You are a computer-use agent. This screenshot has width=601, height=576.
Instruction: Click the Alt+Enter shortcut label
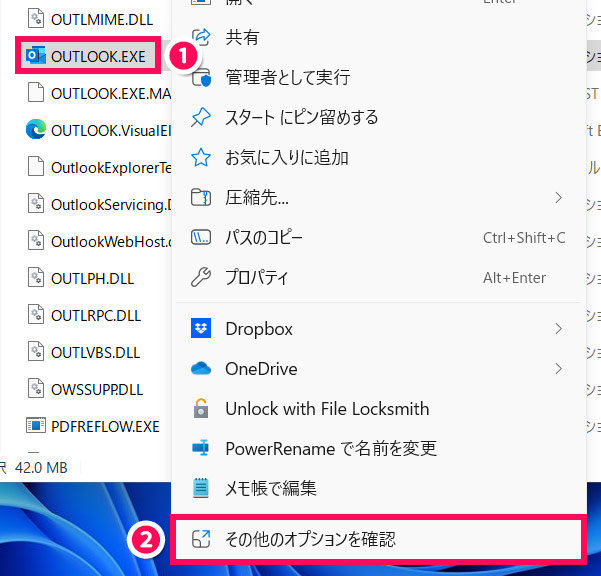[x=514, y=277]
